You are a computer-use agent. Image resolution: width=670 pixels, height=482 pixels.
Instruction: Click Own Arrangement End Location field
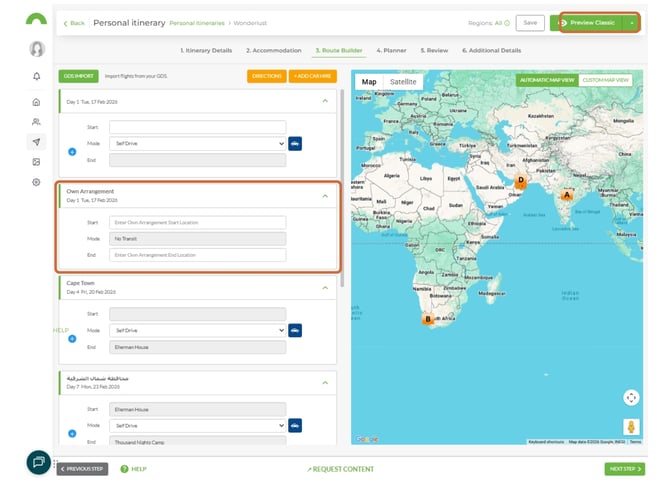coord(197,255)
